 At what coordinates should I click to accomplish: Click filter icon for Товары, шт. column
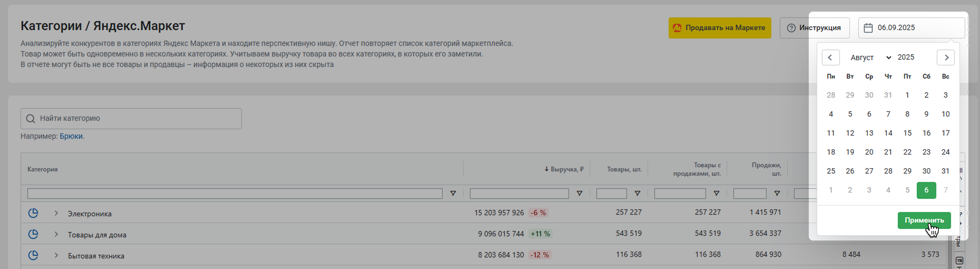[x=637, y=194]
